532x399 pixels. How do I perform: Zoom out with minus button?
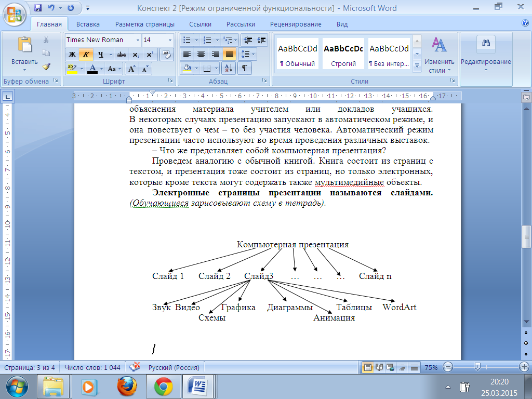[x=448, y=367]
